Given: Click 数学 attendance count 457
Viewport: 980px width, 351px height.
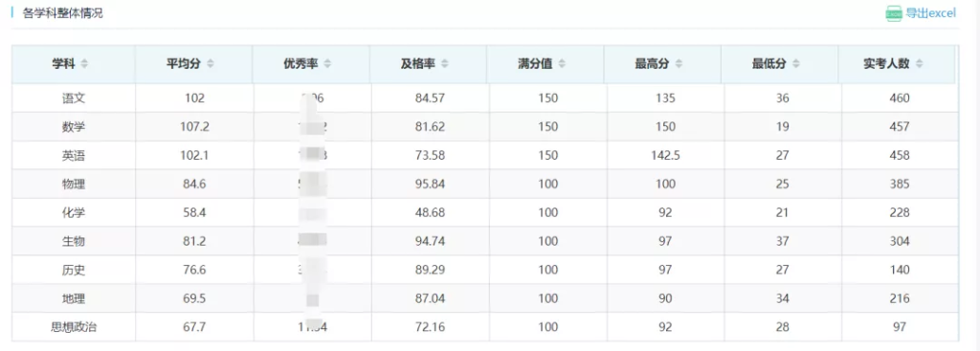Looking at the screenshot, I should pyautogui.click(x=900, y=127).
